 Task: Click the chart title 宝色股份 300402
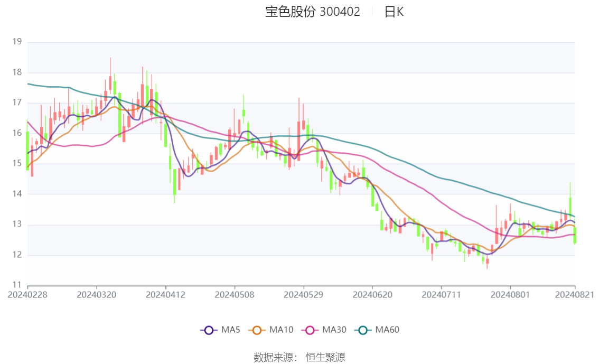[313, 12]
